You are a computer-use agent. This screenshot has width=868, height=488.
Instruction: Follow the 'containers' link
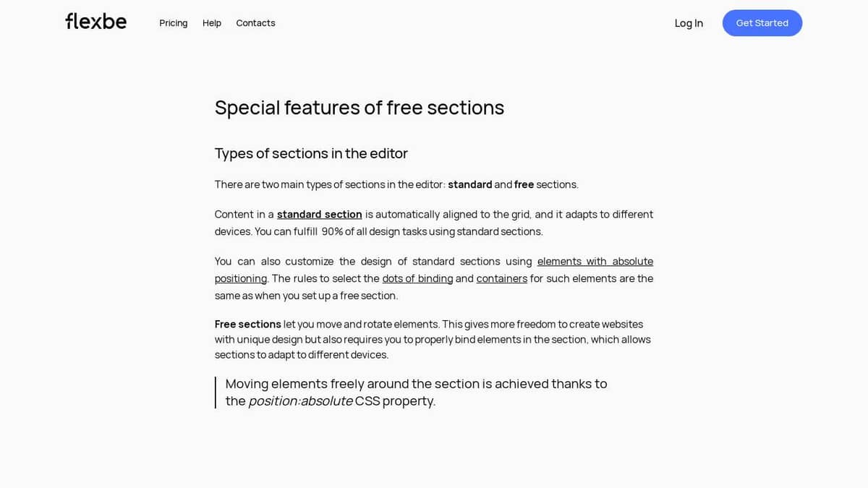tap(502, 278)
